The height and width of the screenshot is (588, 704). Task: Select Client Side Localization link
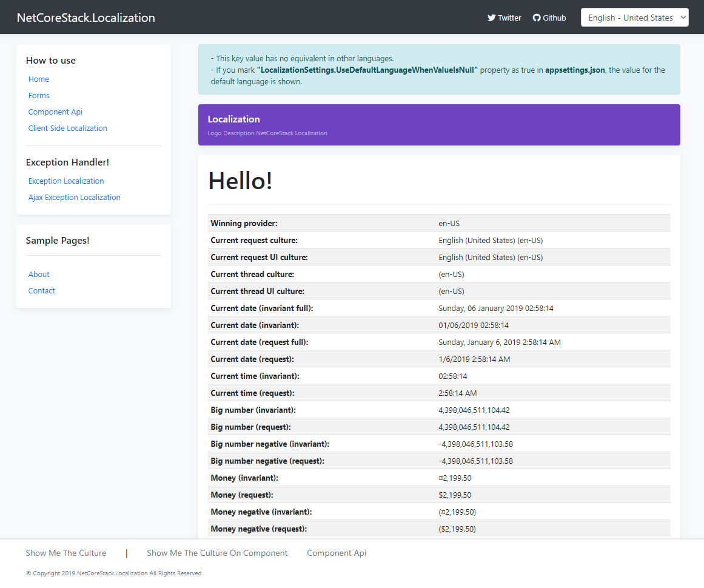pos(68,129)
